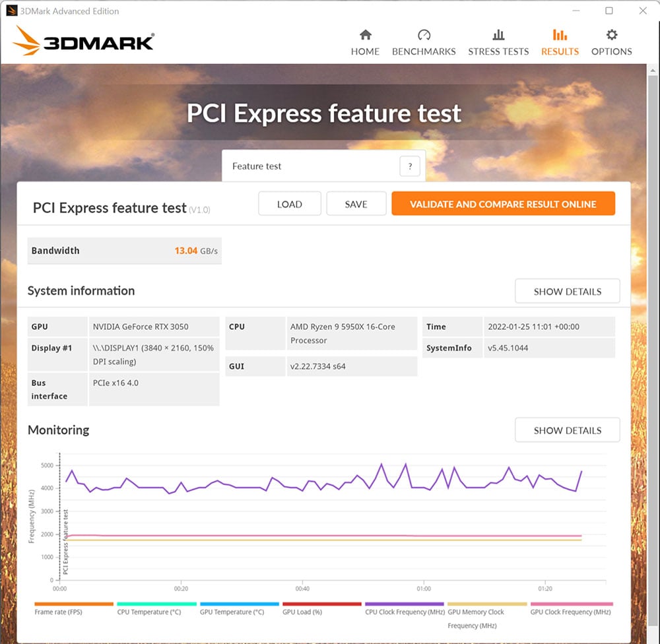This screenshot has height=644, width=660.
Task: Click the NVIDIA GeForce RTX 3050 value
Action: pyautogui.click(x=141, y=327)
